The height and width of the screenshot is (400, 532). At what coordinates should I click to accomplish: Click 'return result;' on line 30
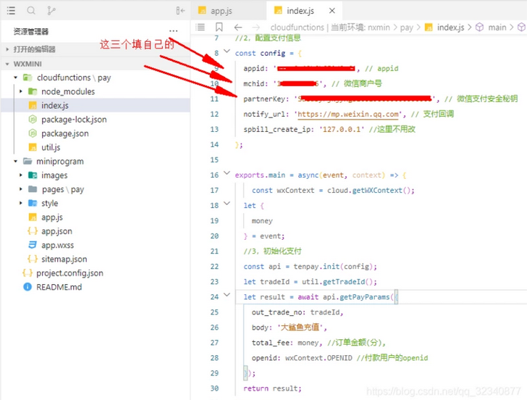[x=272, y=388]
